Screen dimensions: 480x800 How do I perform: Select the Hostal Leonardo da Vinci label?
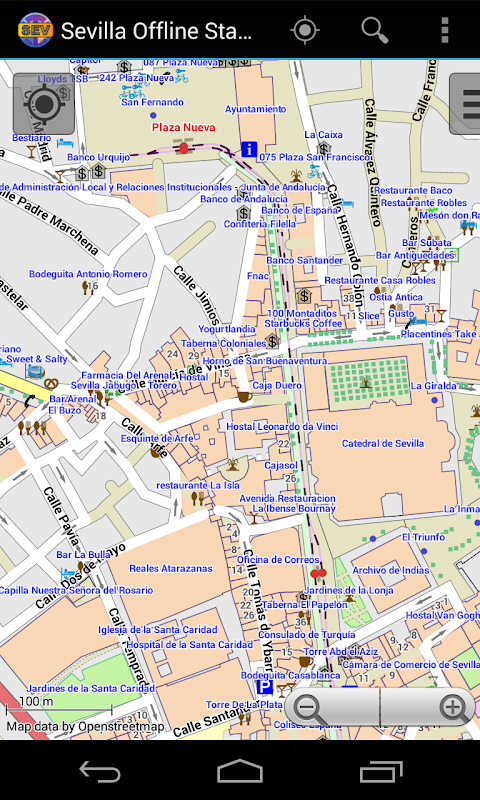(282, 426)
